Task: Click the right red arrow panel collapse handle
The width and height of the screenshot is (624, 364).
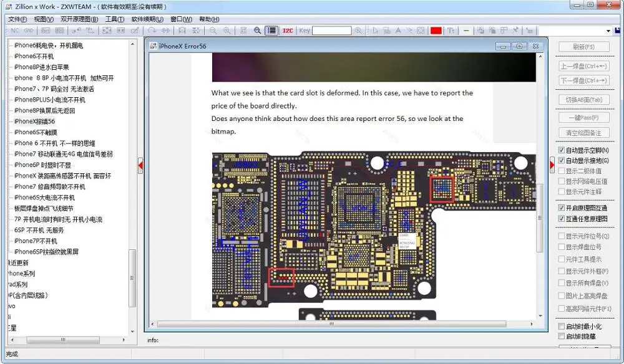Action: click(552, 165)
